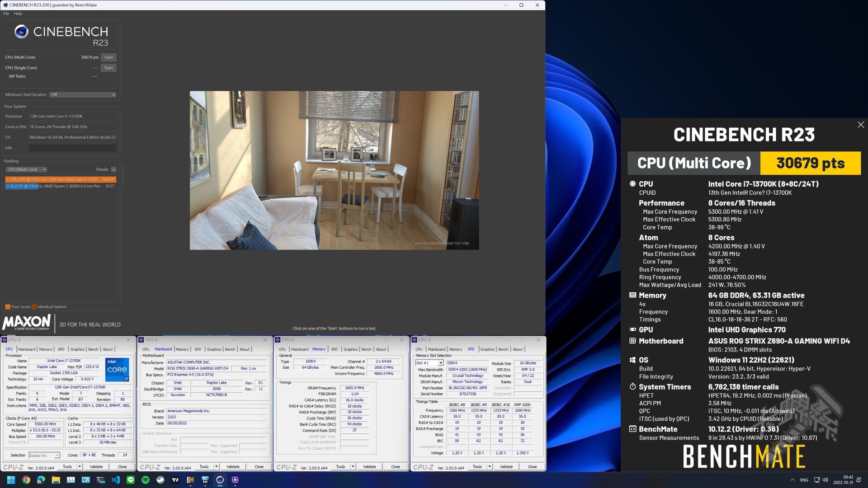Open the LINE messenger taskbar icon
868x488 pixels.
(131, 480)
